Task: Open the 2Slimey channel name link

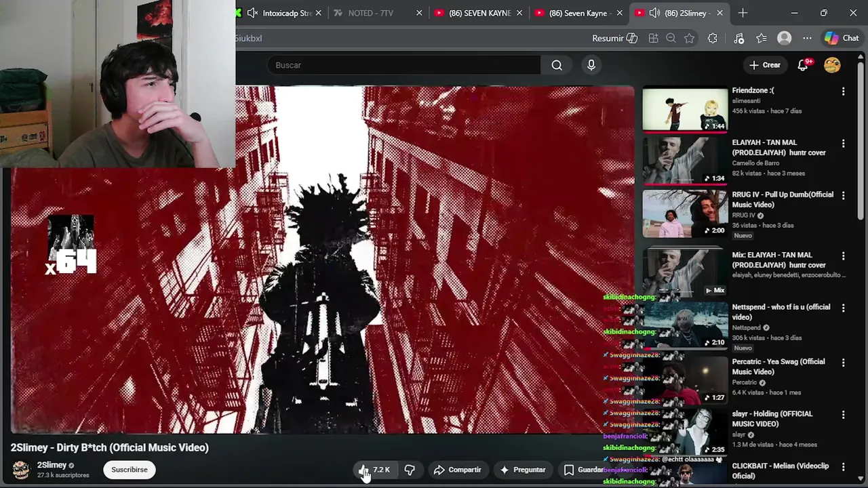Action: pyautogui.click(x=52, y=465)
